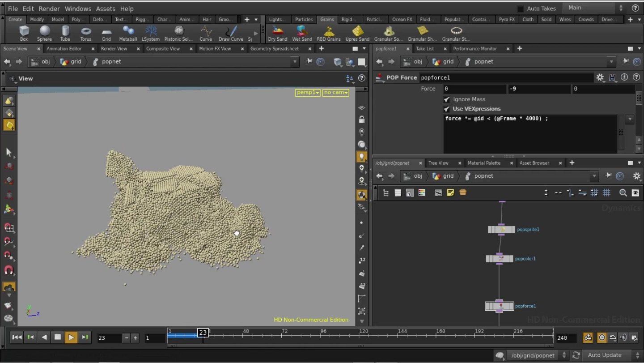This screenshot has height=363, width=644.
Task: Toggle pin on the parameter pane
Action: pyautogui.click(x=626, y=62)
